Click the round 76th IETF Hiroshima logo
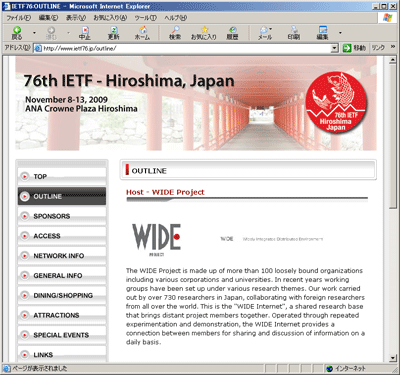 pyautogui.click(x=336, y=102)
